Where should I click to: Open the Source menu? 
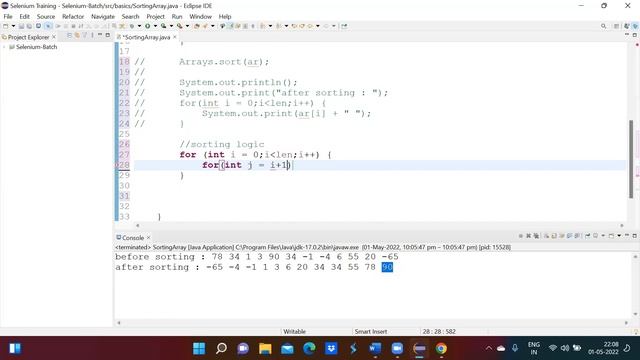point(46,16)
